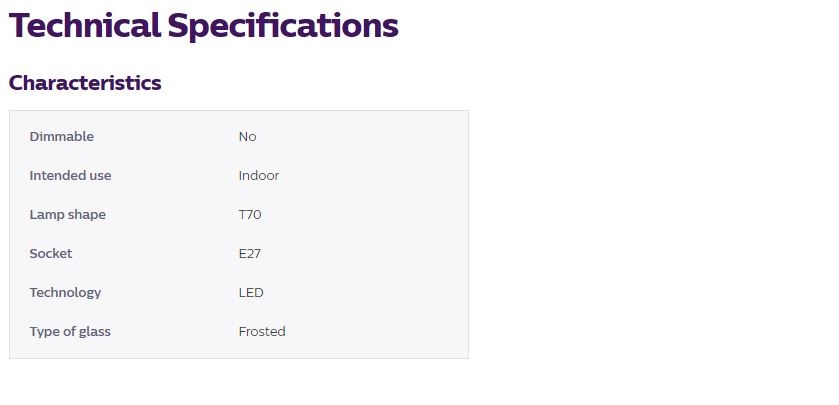Click the word "of" in the last row
The image size is (839, 405).
[70, 331]
